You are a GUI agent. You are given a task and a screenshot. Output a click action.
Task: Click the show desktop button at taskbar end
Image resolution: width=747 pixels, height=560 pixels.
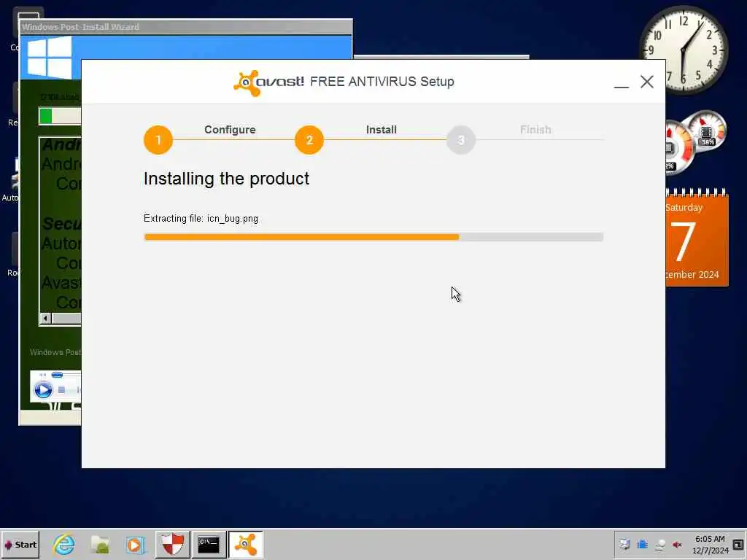coord(739,545)
